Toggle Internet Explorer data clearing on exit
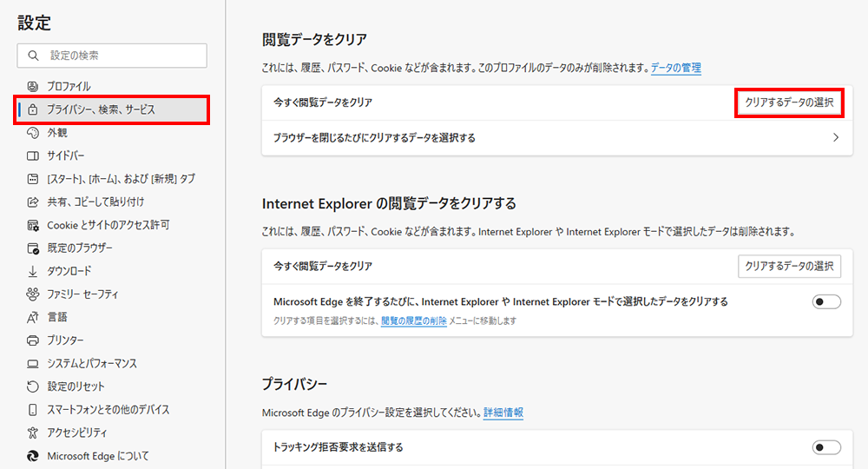 (x=826, y=301)
